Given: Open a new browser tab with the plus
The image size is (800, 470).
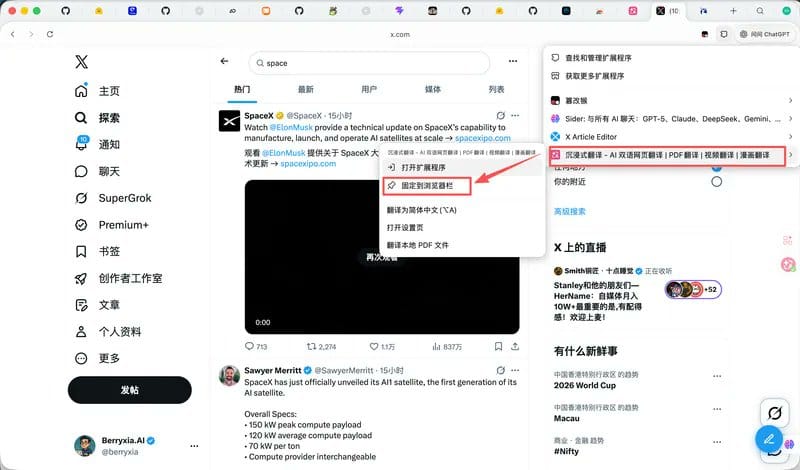Looking at the screenshot, I should pos(733,11).
